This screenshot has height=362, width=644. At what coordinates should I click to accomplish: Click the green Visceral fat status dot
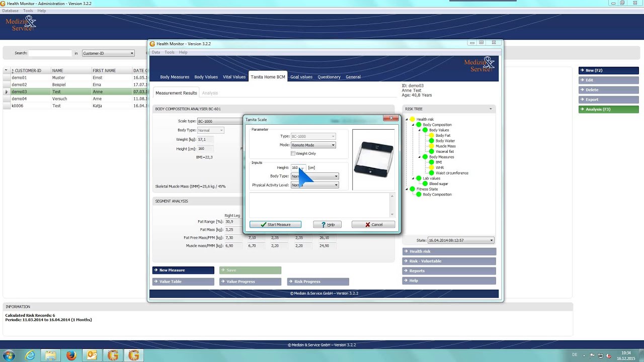(431, 152)
